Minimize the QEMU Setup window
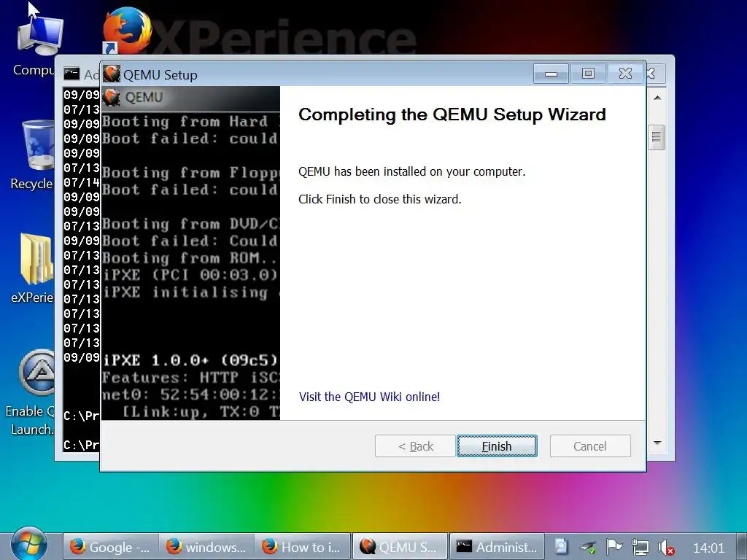This screenshot has width=747, height=560. click(551, 74)
